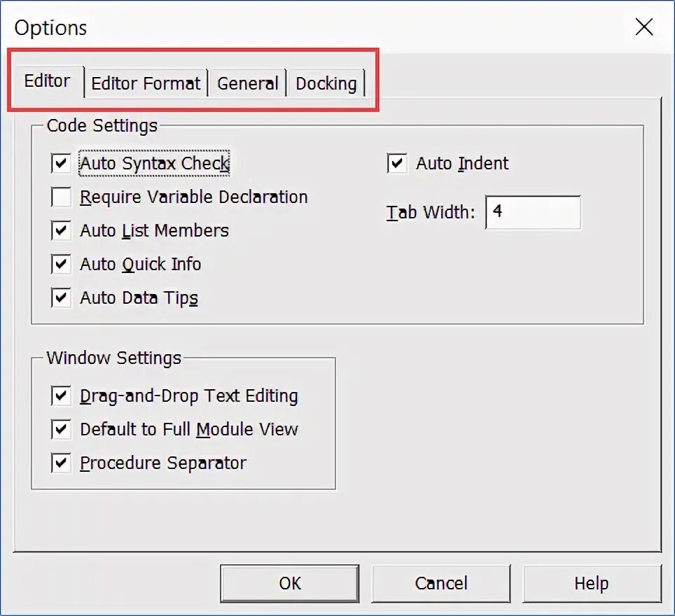Click the Tab Width input field

point(532,212)
